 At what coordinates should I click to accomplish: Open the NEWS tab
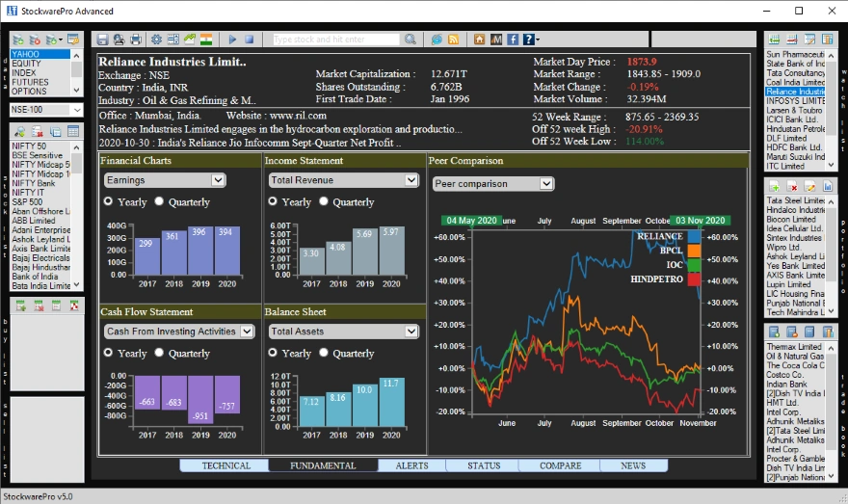[633, 465]
